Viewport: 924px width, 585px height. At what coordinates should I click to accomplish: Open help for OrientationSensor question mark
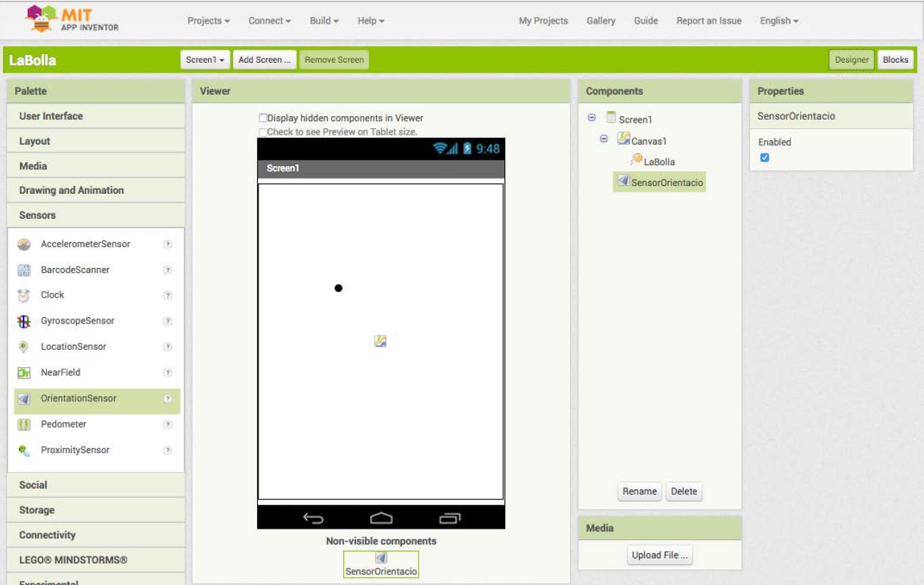[x=168, y=399]
